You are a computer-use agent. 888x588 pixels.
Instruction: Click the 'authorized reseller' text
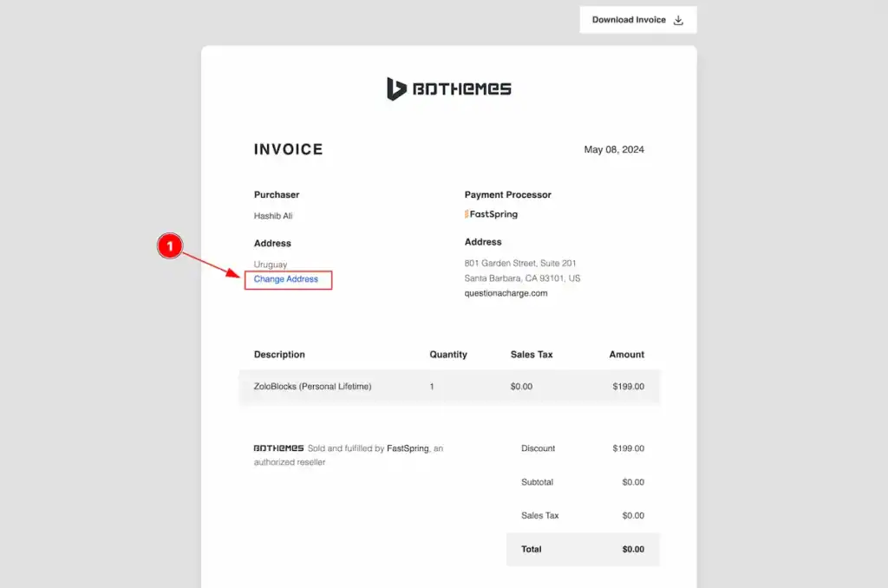click(290, 462)
